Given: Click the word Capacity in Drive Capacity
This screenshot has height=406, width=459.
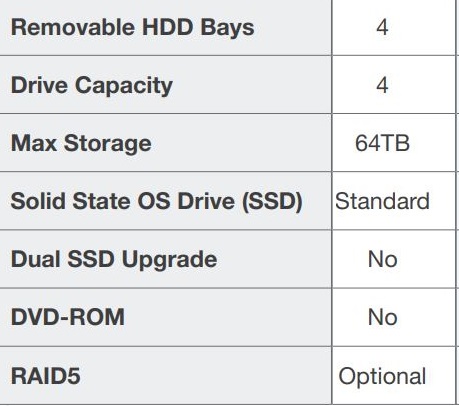Looking at the screenshot, I should (124, 86).
